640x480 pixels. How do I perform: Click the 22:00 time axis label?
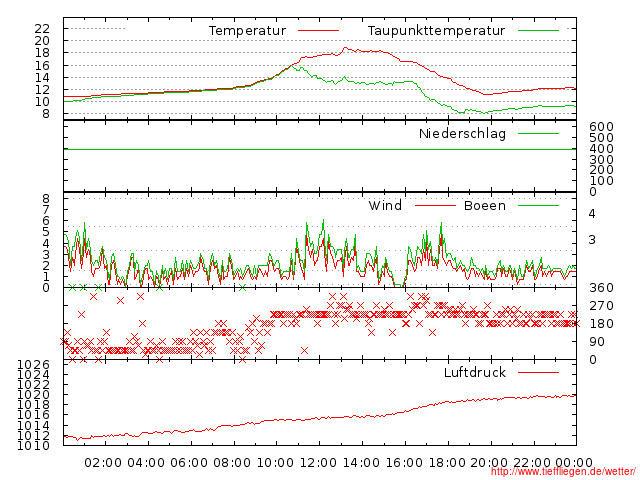532,463
